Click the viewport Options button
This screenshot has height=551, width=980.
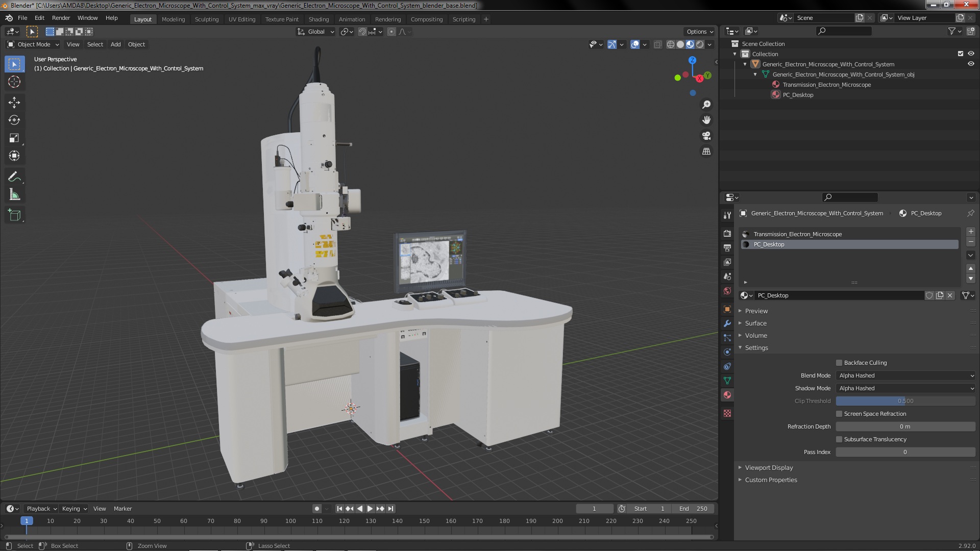click(699, 32)
